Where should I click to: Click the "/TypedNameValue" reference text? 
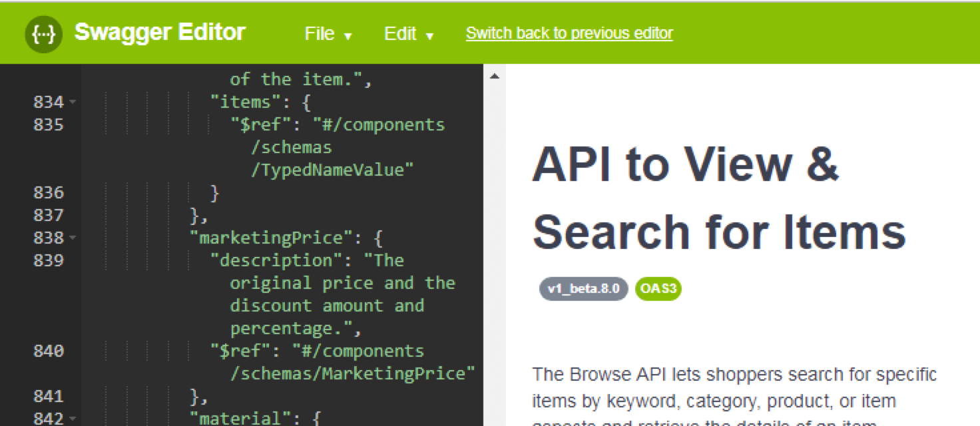point(332,170)
